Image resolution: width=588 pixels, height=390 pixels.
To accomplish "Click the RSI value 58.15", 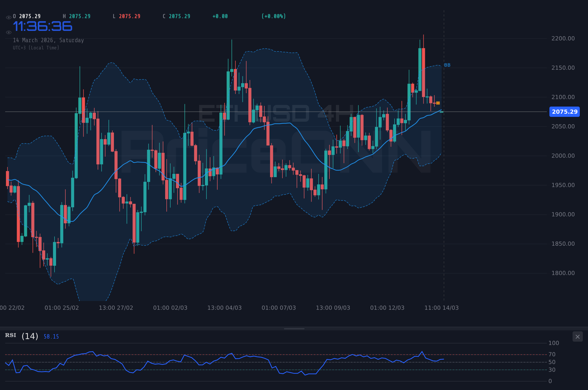I will pos(51,336).
